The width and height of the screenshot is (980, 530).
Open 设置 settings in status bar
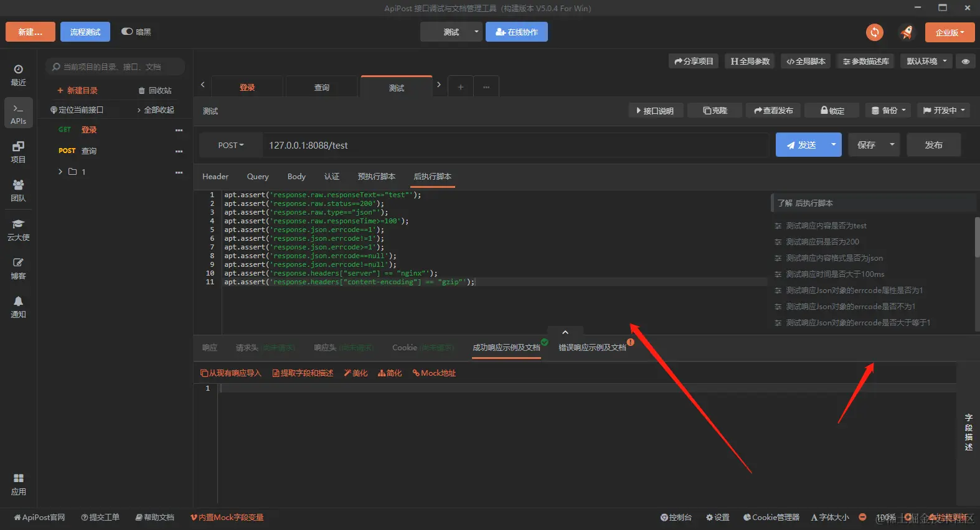[x=718, y=518]
